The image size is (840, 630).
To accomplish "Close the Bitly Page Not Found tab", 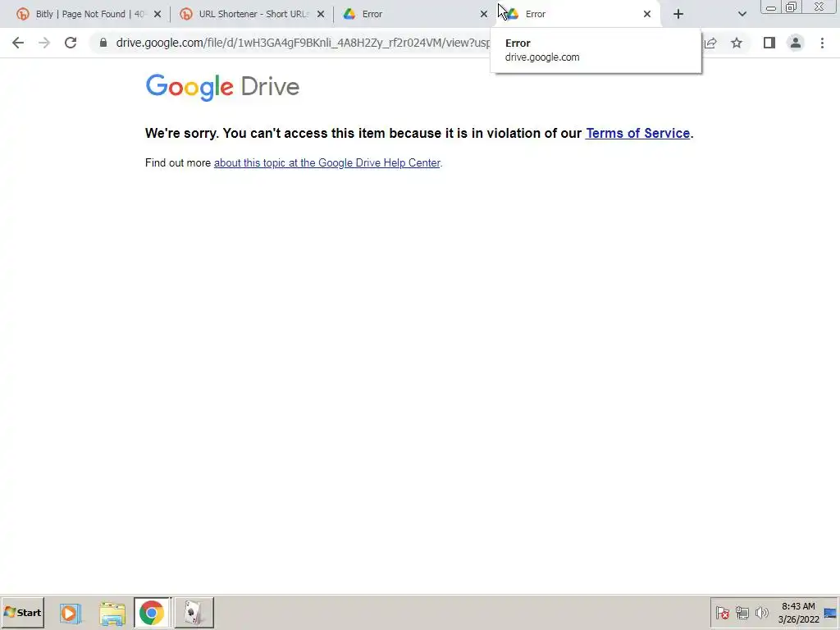I will (157, 15).
